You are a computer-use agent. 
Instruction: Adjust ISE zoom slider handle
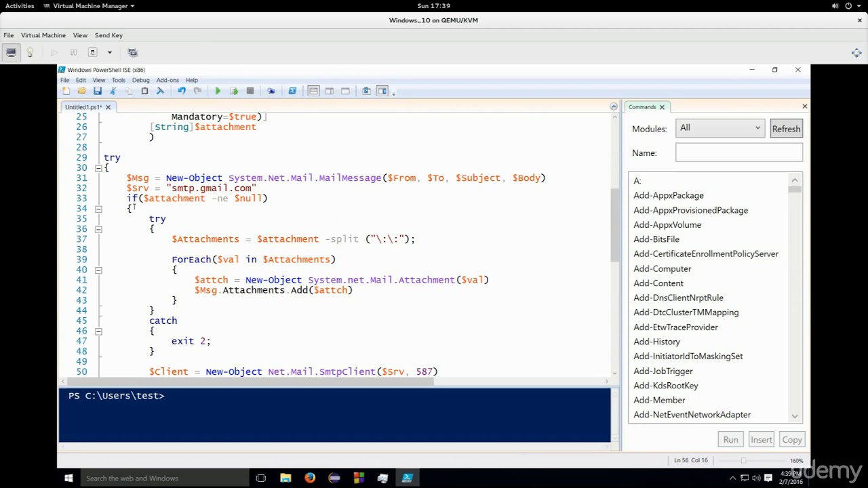(x=743, y=460)
